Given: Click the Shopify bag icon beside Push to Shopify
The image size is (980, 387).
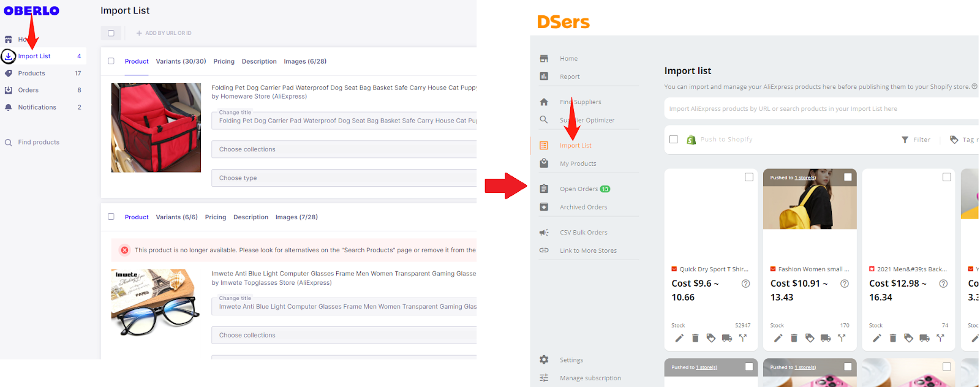Looking at the screenshot, I should tap(691, 140).
